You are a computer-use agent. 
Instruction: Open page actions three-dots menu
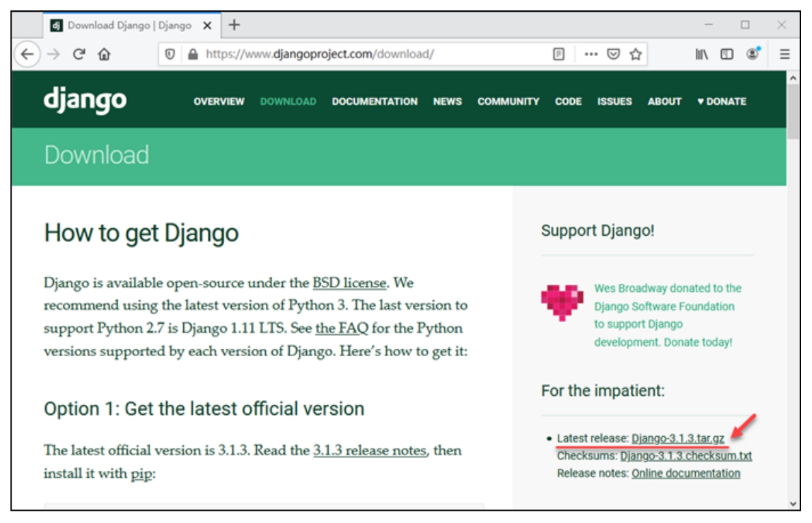point(591,54)
